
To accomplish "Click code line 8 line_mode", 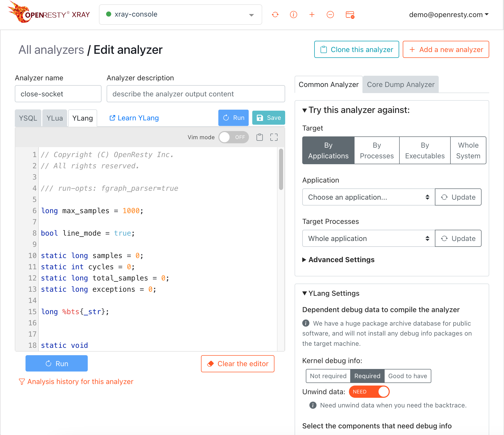I will click(88, 233).
